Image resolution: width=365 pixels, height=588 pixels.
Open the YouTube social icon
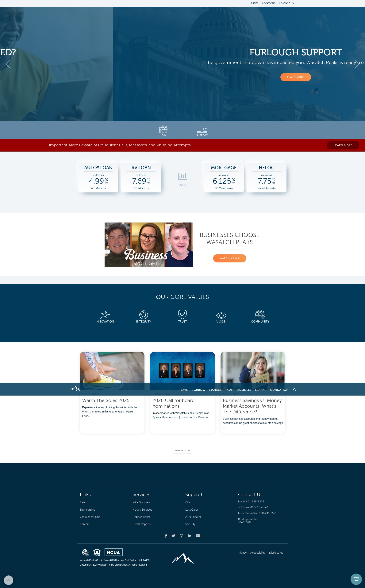(198, 536)
